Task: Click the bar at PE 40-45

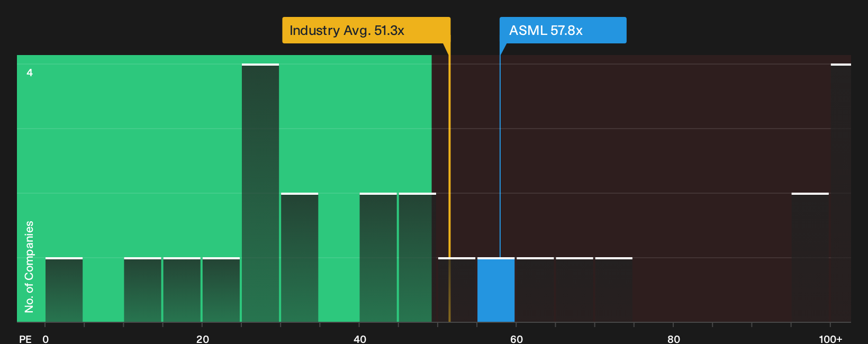Action: point(378,258)
